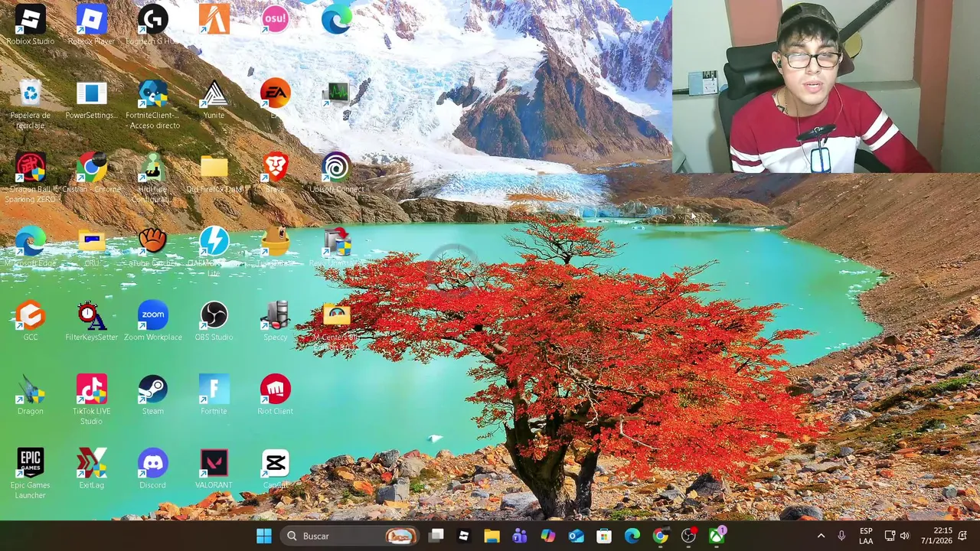This screenshot has height=551, width=980.
Task: Switch to Chrome on the taskbar
Action: point(661,536)
